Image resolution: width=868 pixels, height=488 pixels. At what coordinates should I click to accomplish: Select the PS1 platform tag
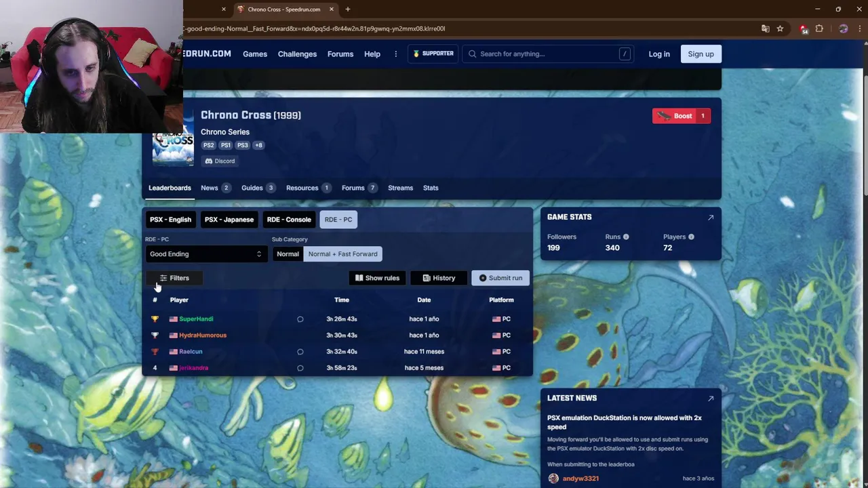[x=226, y=145]
